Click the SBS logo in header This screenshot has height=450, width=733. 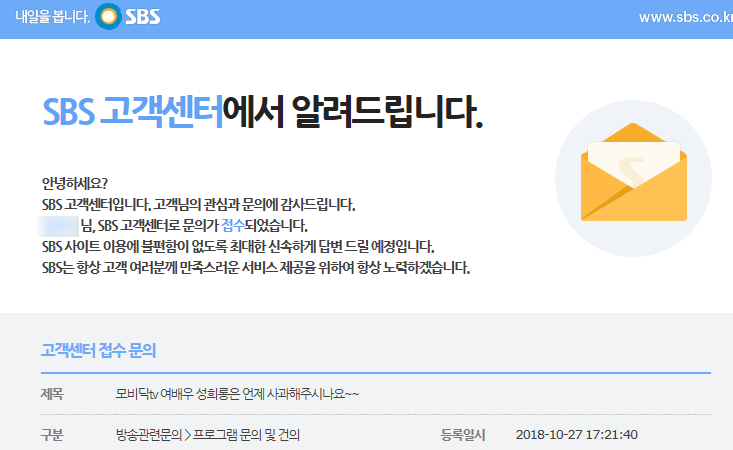(128, 17)
